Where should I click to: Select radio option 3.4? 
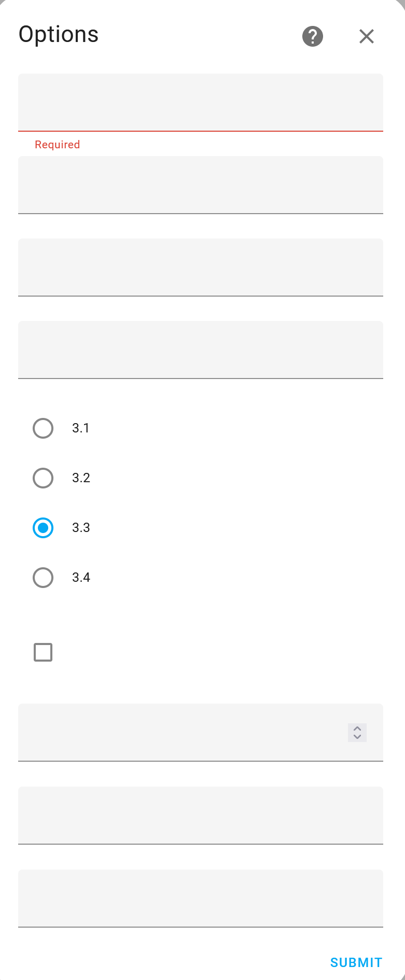click(43, 577)
